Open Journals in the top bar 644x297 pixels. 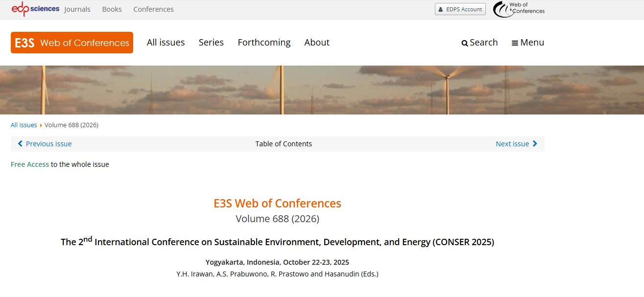tap(77, 9)
